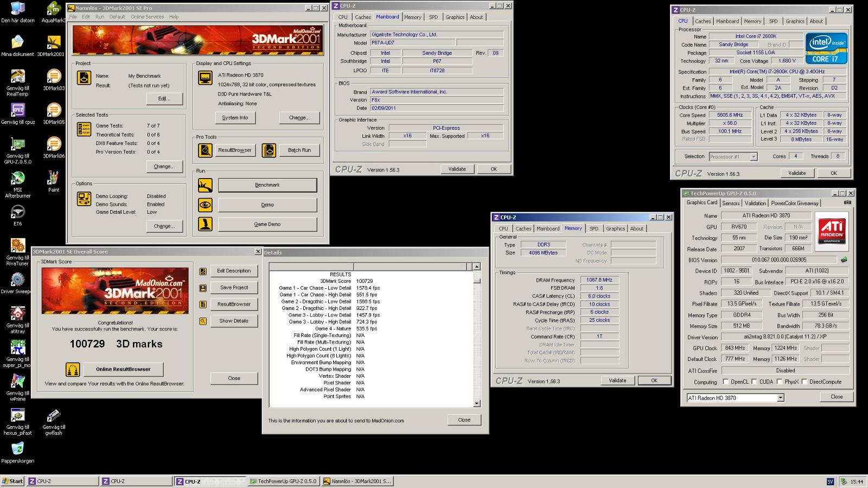
Task: Click Validate in the Memory CPU-Z window
Action: coord(617,381)
